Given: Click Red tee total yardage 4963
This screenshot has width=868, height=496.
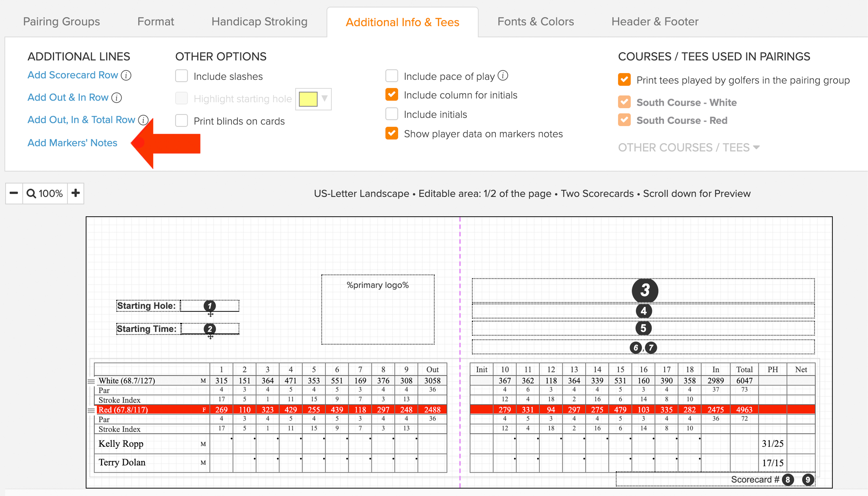Looking at the screenshot, I should coord(744,410).
